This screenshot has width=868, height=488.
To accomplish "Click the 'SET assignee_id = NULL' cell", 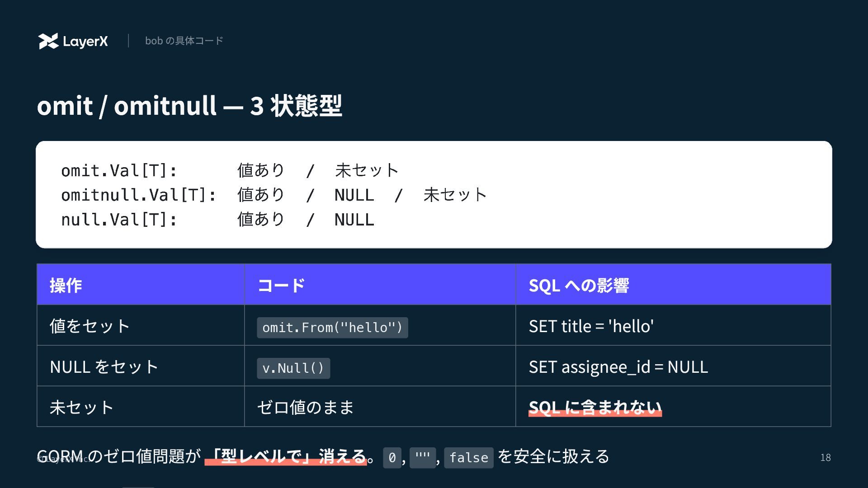I will coord(618,366).
